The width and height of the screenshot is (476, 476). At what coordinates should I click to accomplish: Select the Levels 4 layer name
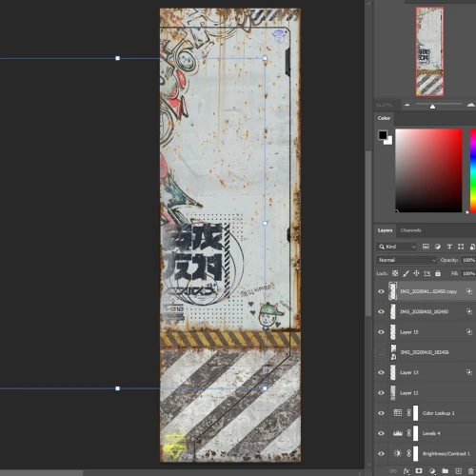[431, 433]
